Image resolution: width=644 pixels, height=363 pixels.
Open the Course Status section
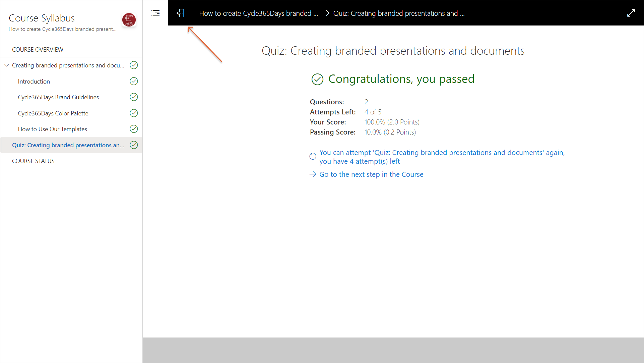click(x=33, y=161)
